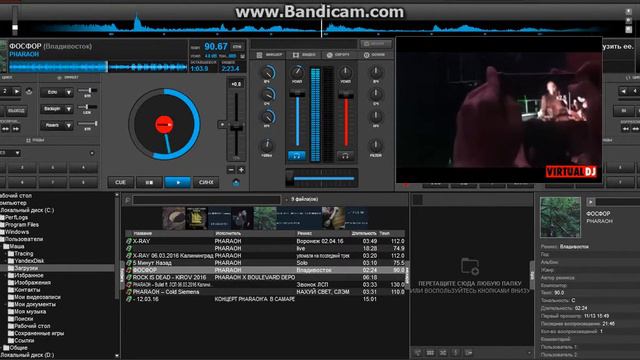Click the ФОСФОР cover art in info panel

pyautogui.click(x=560, y=217)
